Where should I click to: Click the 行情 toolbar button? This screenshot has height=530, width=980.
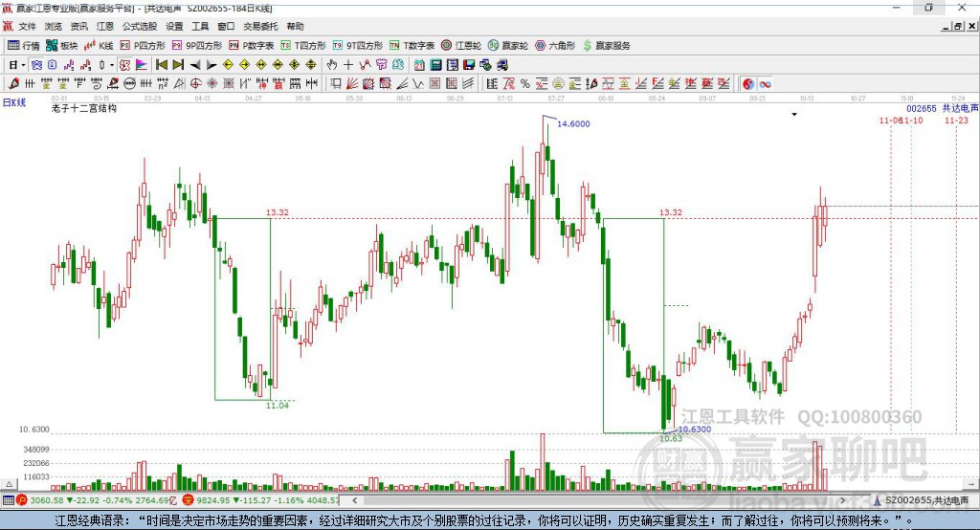point(24,46)
